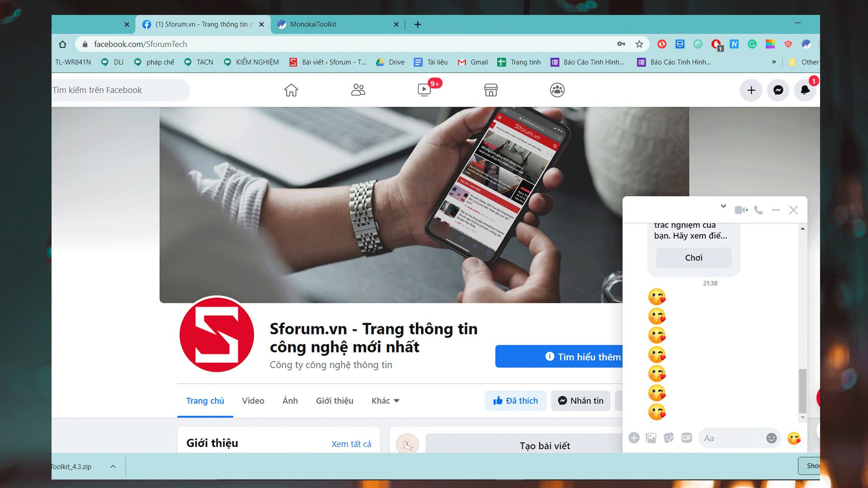Click the Video tab in Facebook navigation
The image size is (868, 488).
point(253,400)
